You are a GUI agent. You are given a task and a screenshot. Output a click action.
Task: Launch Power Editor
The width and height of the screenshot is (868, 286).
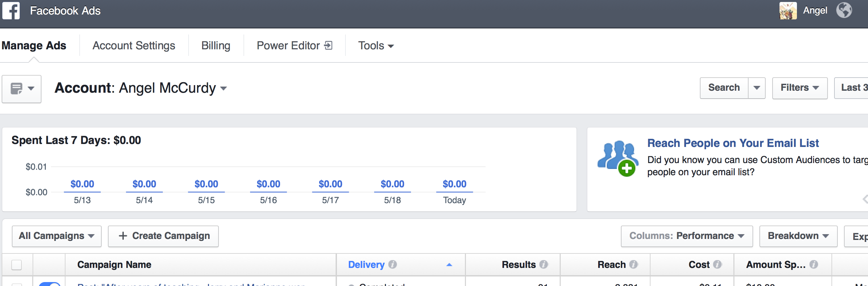tap(294, 46)
